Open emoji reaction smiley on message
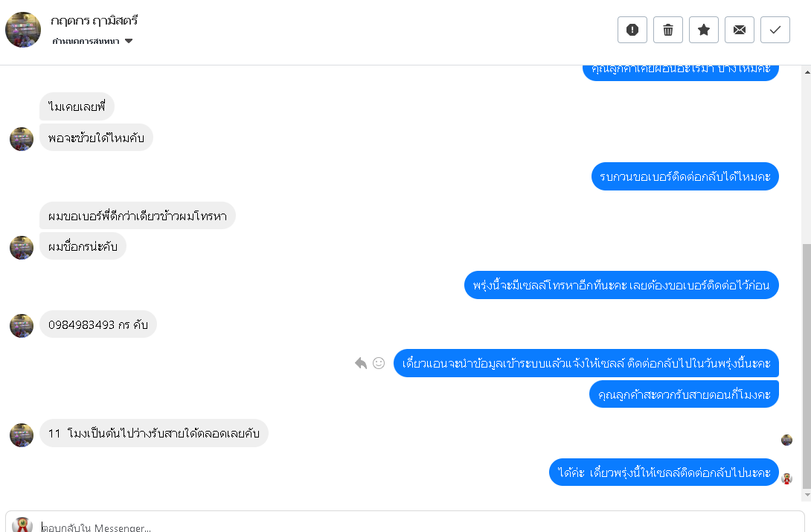Viewport: 811px width, 532px height. coord(379,363)
